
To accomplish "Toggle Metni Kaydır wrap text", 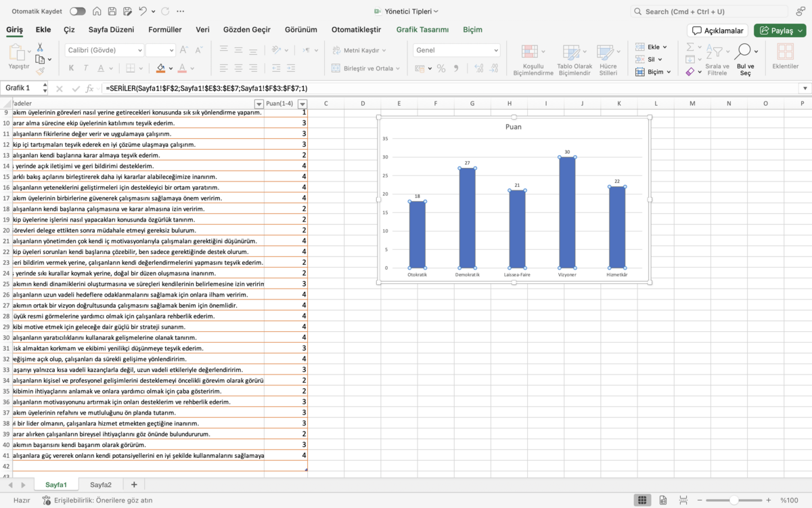I will 359,50.
